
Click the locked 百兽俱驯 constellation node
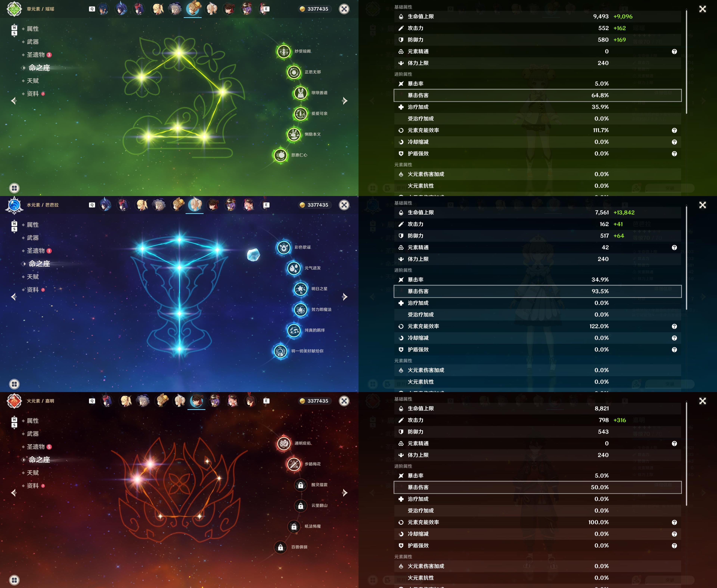click(281, 547)
